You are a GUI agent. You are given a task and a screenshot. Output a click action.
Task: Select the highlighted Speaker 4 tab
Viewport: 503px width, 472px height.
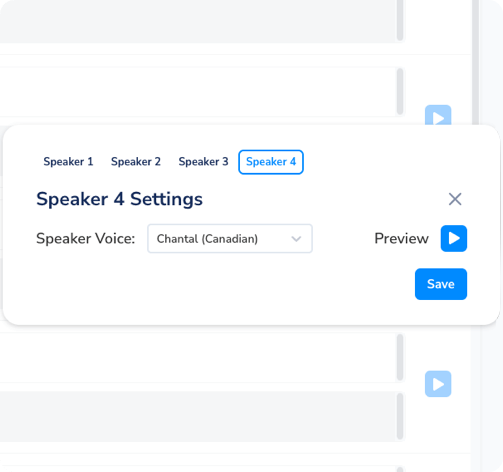click(x=271, y=162)
